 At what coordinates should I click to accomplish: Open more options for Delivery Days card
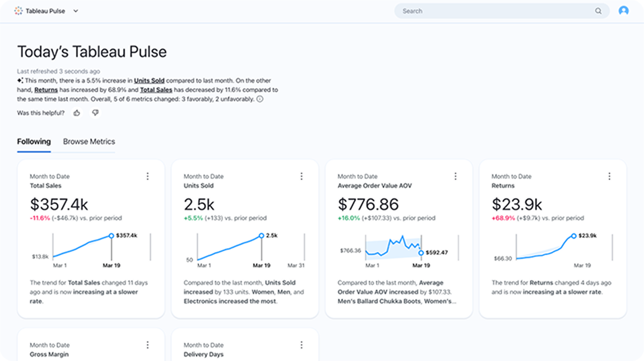click(x=301, y=345)
